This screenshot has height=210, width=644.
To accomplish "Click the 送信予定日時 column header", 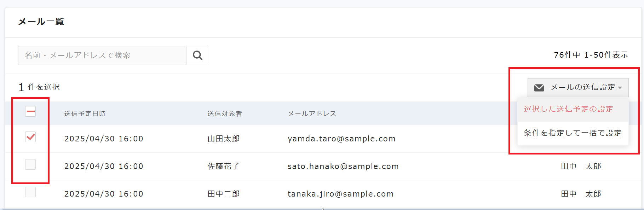I will point(85,114).
